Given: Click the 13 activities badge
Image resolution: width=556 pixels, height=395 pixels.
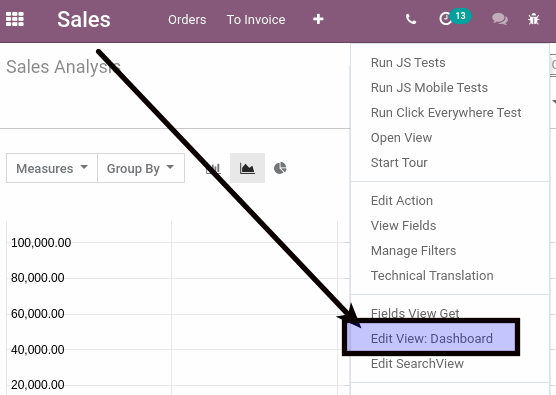Looking at the screenshot, I should click(460, 16).
